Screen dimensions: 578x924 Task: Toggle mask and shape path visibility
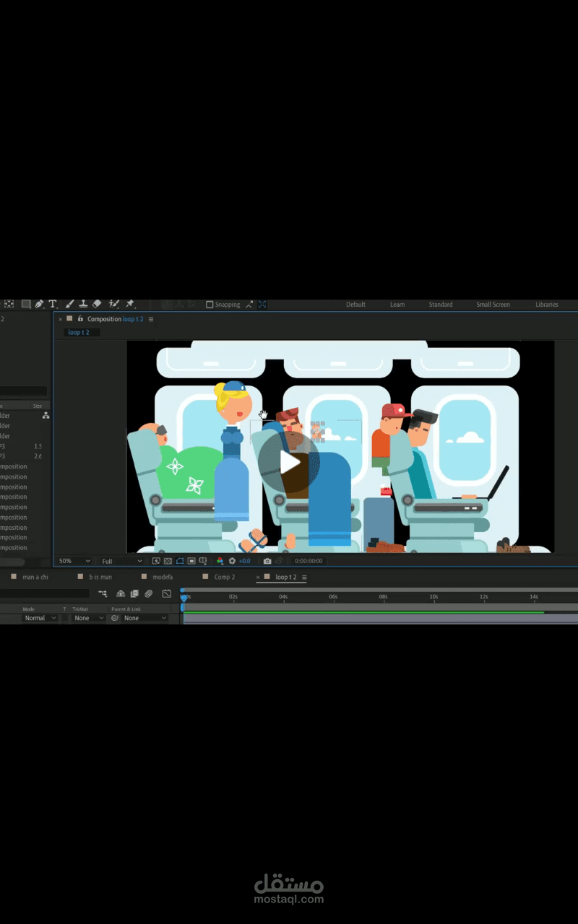(x=179, y=561)
